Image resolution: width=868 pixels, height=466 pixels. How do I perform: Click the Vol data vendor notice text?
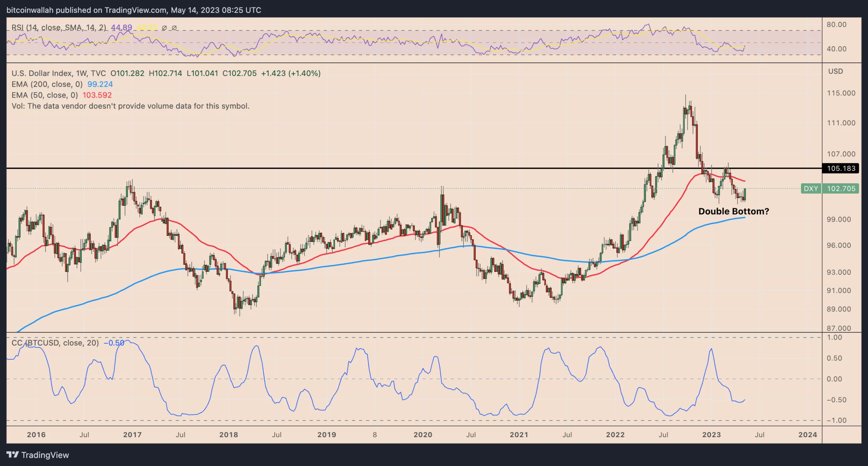pos(131,106)
